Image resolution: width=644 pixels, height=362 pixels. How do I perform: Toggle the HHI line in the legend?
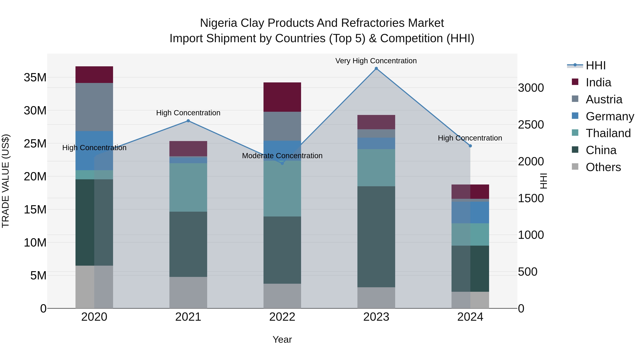point(587,65)
